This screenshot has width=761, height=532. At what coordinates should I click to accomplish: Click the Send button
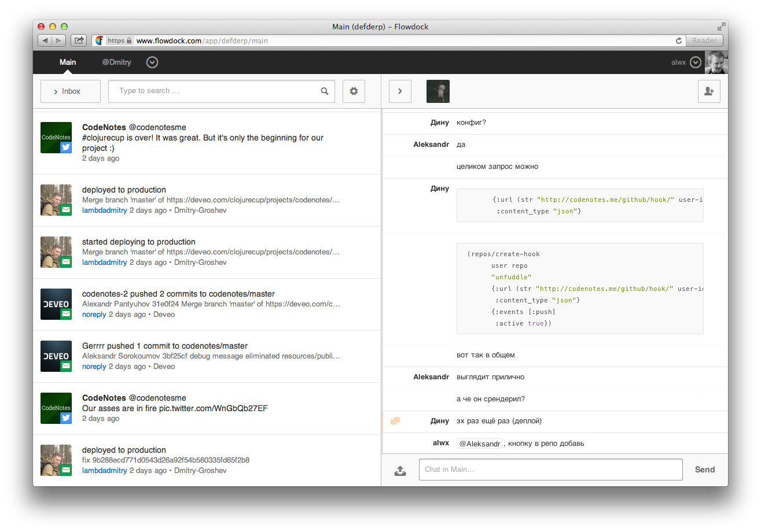pyautogui.click(x=705, y=470)
